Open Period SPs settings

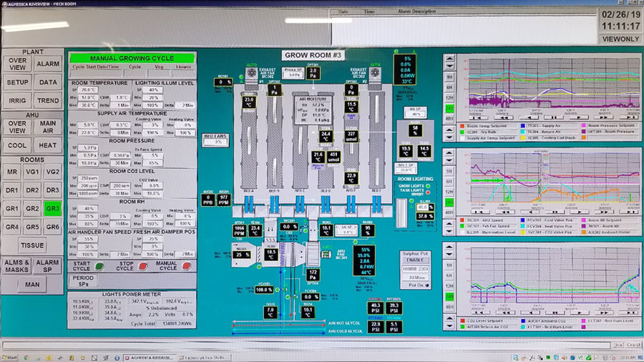[x=84, y=280]
